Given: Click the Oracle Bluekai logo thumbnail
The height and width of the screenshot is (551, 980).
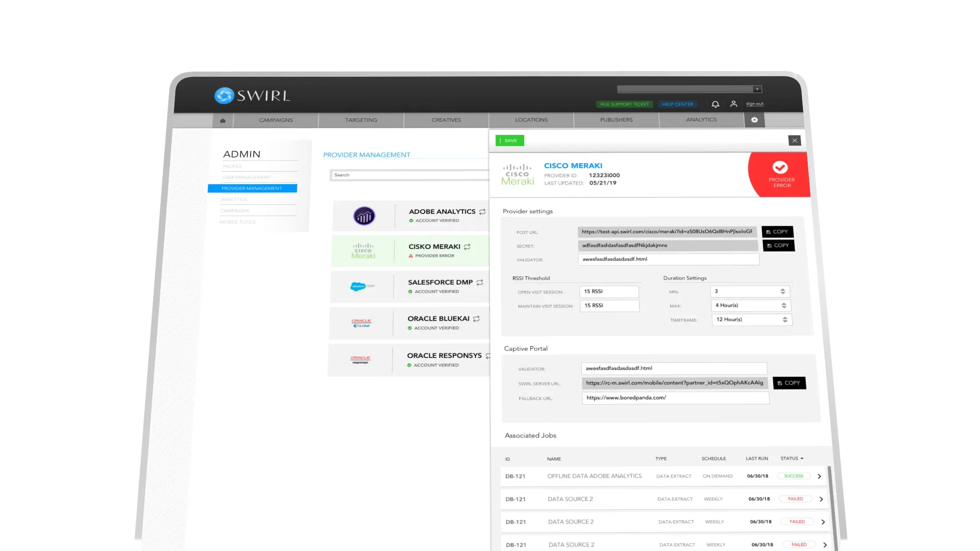Looking at the screenshot, I should (361, 323).
